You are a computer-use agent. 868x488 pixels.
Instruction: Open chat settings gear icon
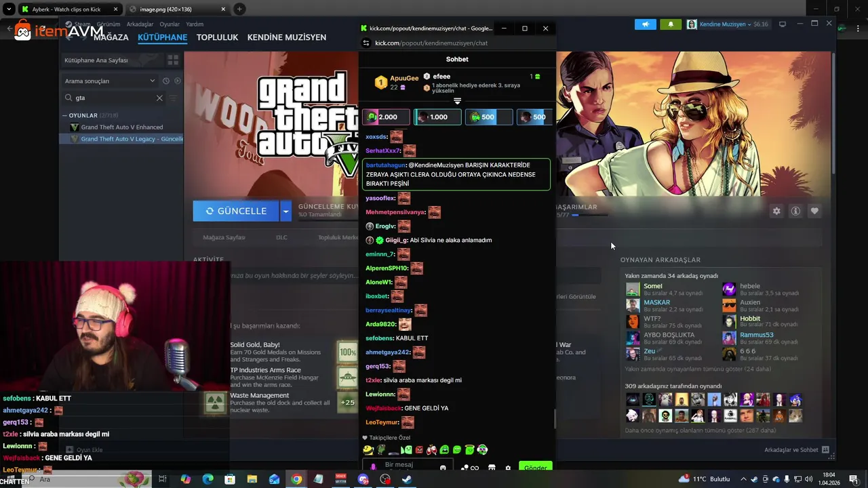[508, 468]
